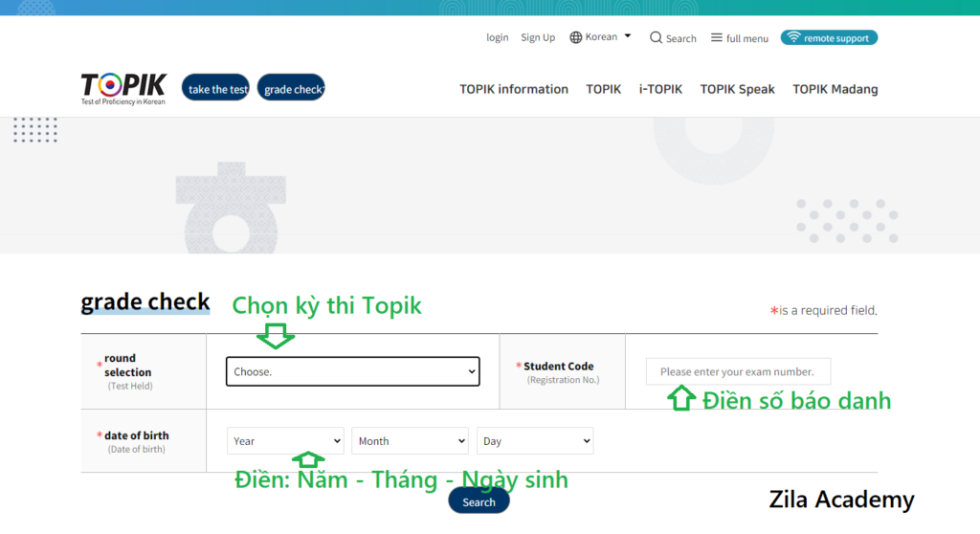Click the 'date of birth' label
Viewport: 980px width, 534px height.
[x=136, y=435]
